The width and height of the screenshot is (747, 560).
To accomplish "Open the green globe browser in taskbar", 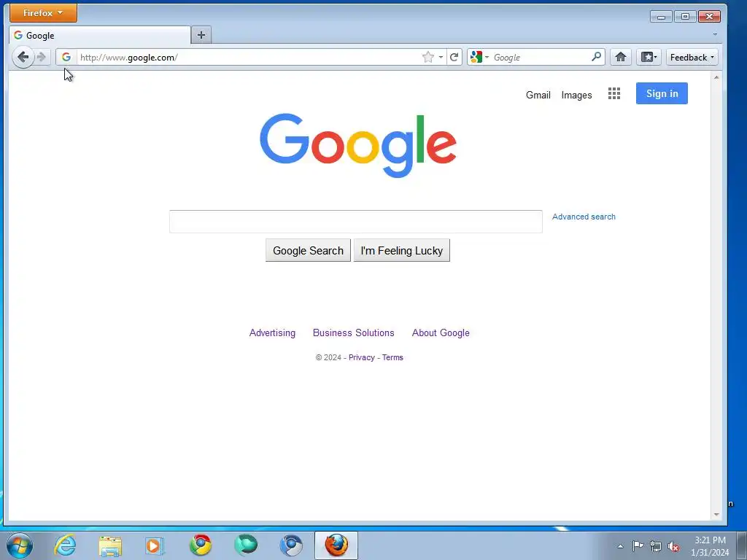I will tap(246, 545).
